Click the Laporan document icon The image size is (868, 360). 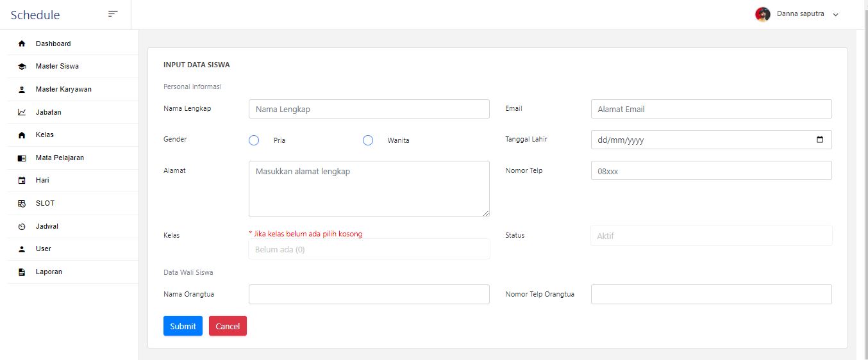coord(22,272)
